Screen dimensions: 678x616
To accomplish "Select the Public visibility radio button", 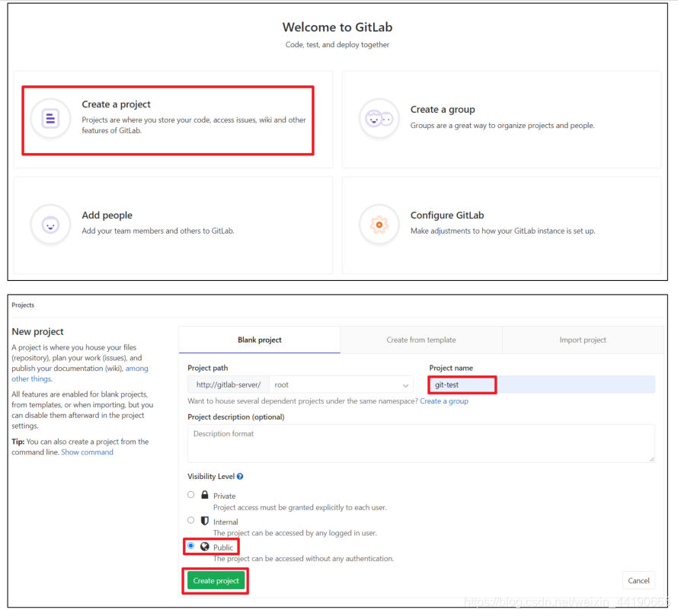I will coord(190,545).
